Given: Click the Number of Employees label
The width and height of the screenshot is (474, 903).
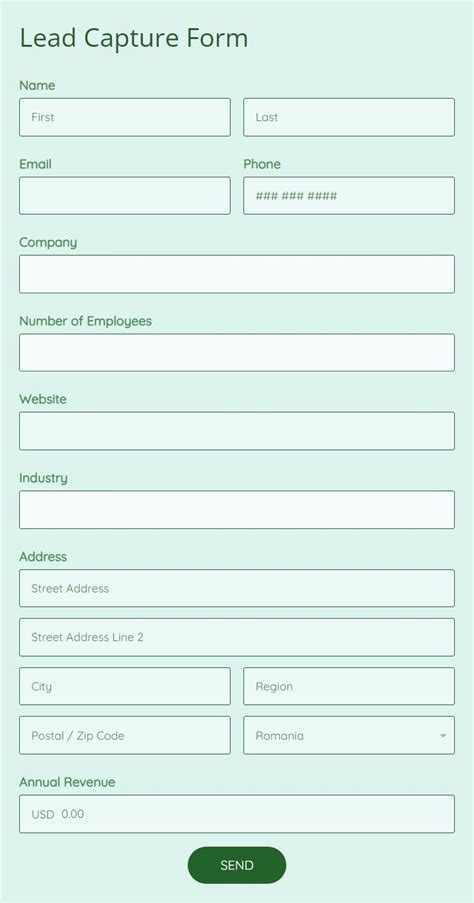Looking at the screenshot, I should point(85,321).
